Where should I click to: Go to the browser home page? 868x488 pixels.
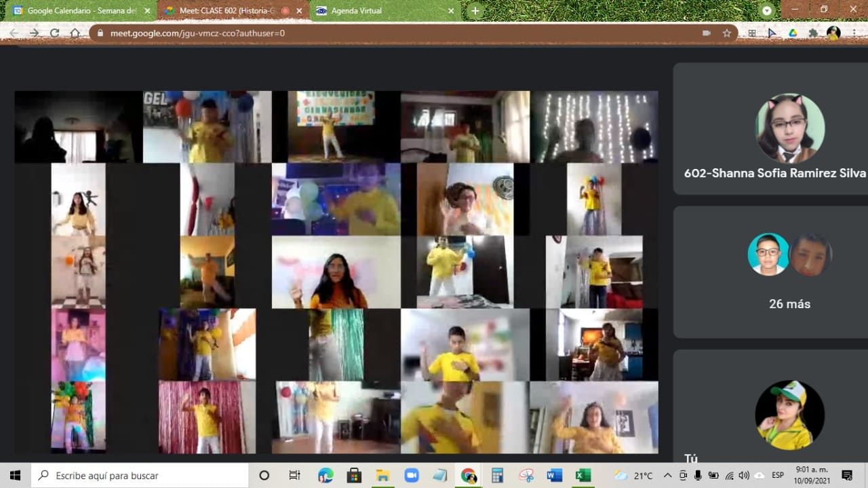[75, 33]
